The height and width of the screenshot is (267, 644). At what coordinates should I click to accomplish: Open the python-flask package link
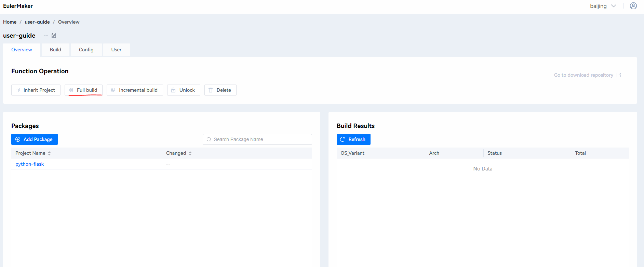coord(29,164)
